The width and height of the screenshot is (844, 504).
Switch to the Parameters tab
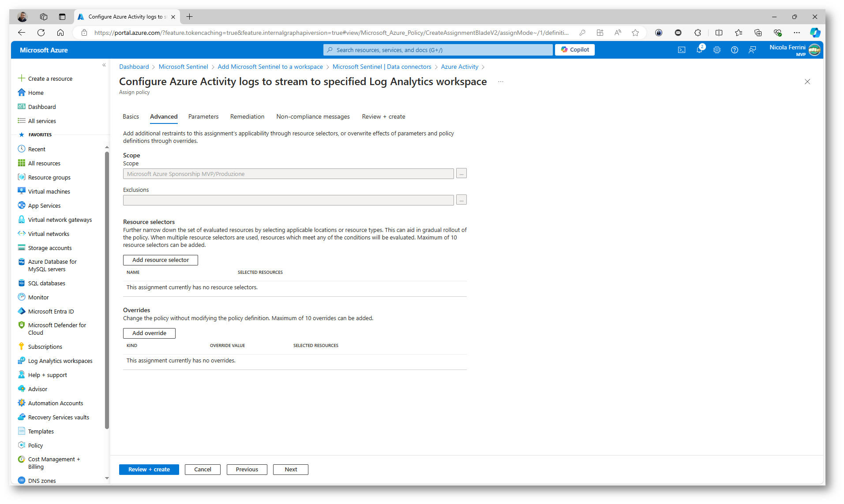pos(203,116)
